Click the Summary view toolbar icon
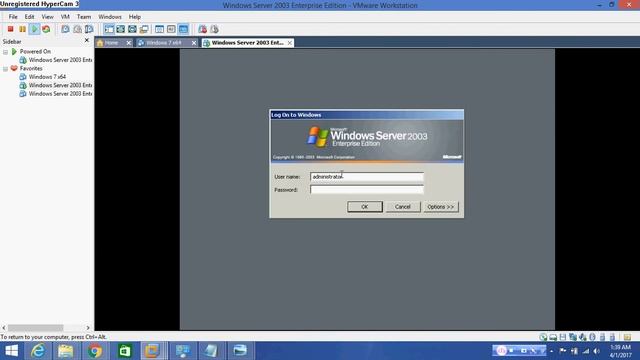The width and height of the screenshot is (640, 360). (x=160, y=29)
